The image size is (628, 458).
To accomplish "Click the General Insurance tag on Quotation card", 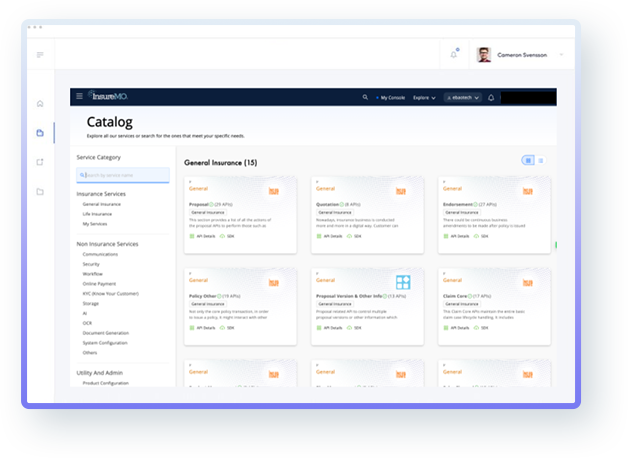I will pyautogui.click(x=335, y=213).
